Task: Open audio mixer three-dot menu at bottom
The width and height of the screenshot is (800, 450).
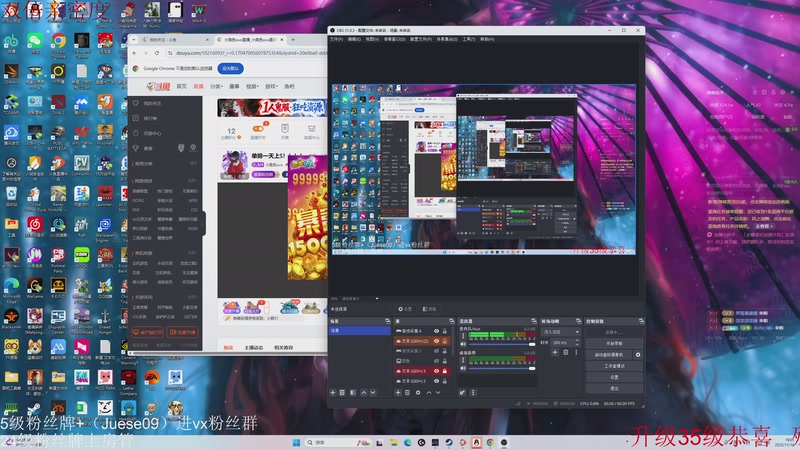Action: (473, 392)
